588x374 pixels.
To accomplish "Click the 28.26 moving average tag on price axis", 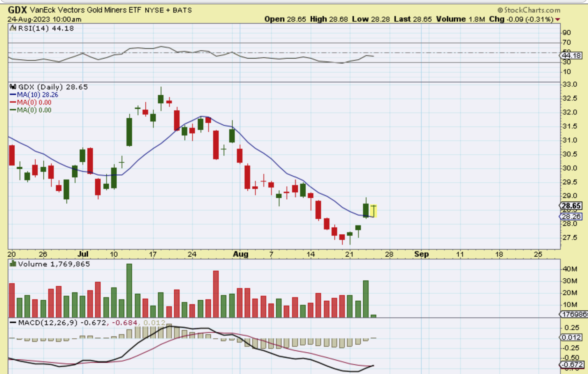I will tap(571, 217).
